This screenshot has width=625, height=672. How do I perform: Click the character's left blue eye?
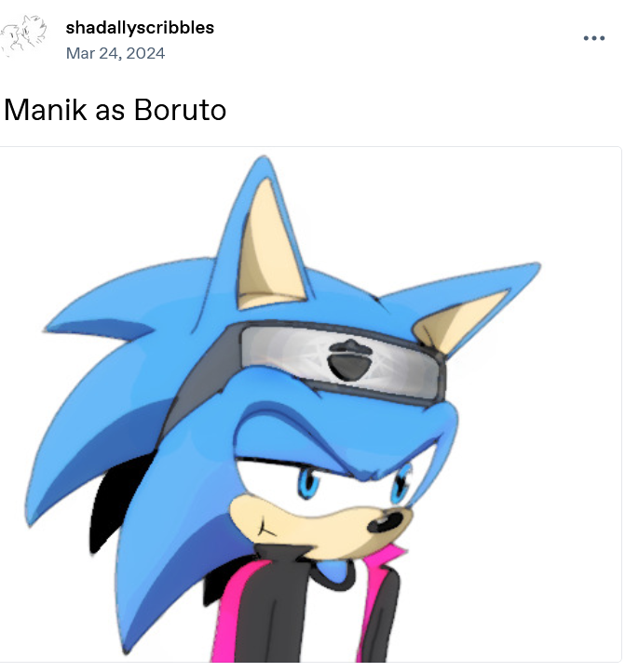click(x=308, y=482)
